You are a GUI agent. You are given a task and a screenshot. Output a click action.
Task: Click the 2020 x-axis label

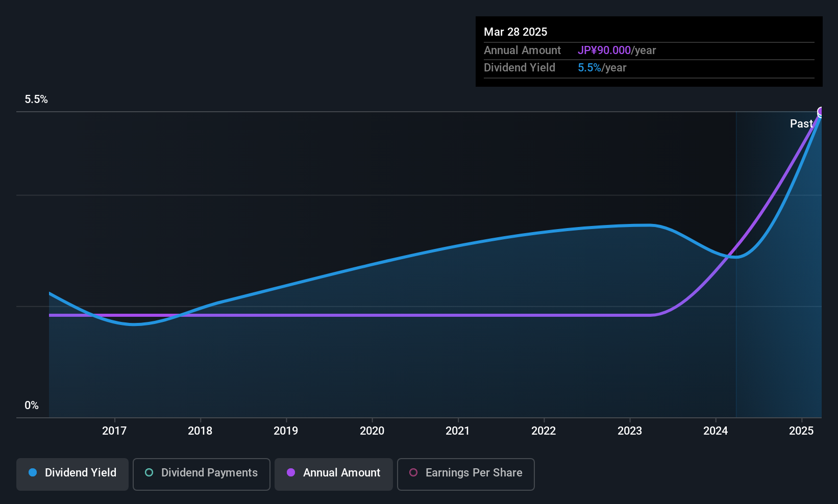(x=372, y=431)
